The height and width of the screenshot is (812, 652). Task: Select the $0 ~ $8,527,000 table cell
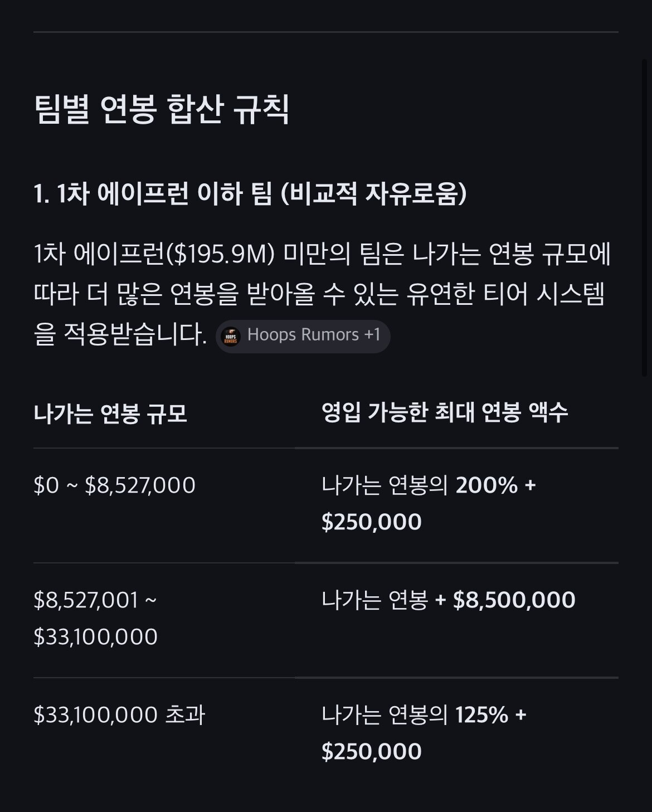pyautogui.click(x=115, y=485)
